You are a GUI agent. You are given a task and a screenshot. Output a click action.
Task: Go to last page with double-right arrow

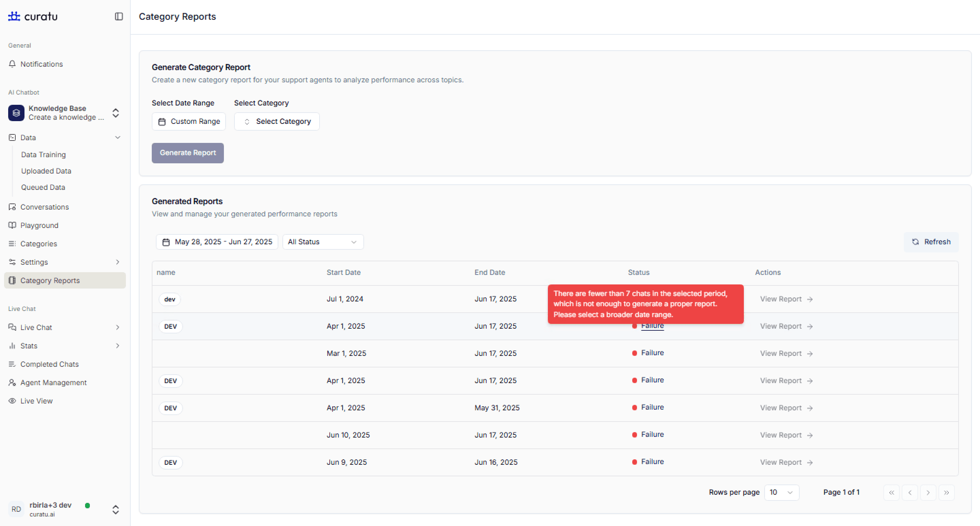[946, 493]
